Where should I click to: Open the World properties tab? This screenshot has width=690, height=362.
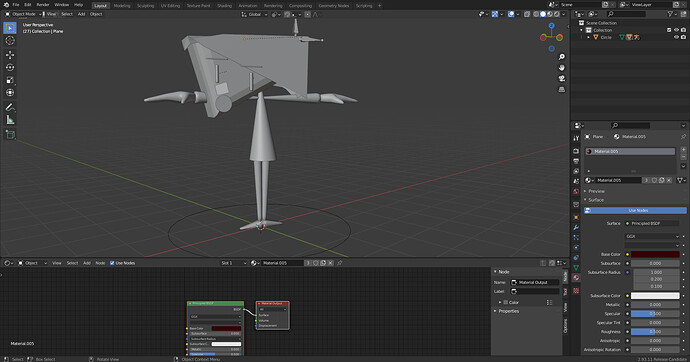[576, 191]
